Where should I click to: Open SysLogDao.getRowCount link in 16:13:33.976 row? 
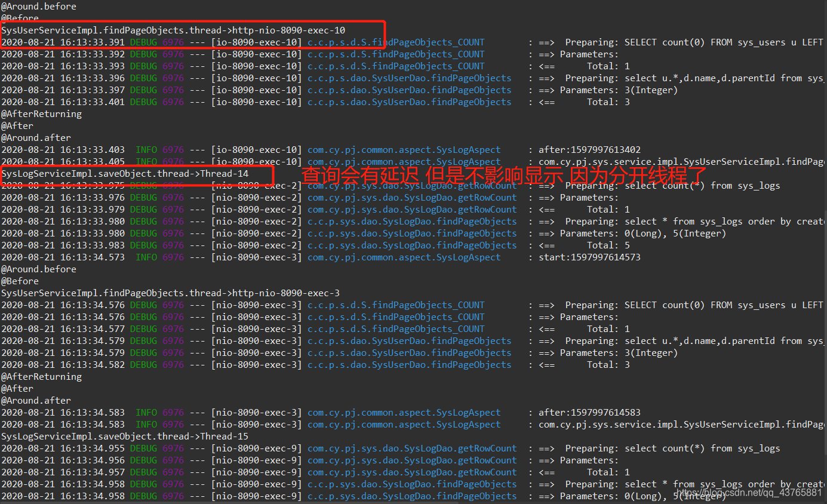click(x=412, y=198)
